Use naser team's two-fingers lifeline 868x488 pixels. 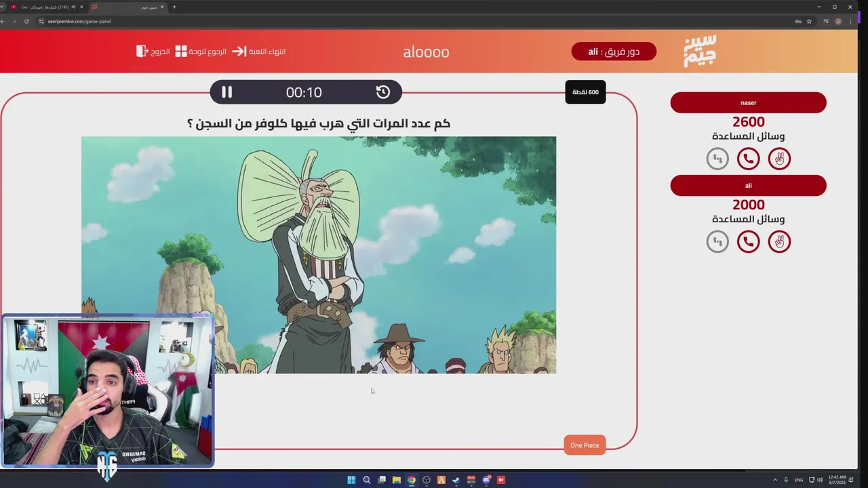[779, 159]
